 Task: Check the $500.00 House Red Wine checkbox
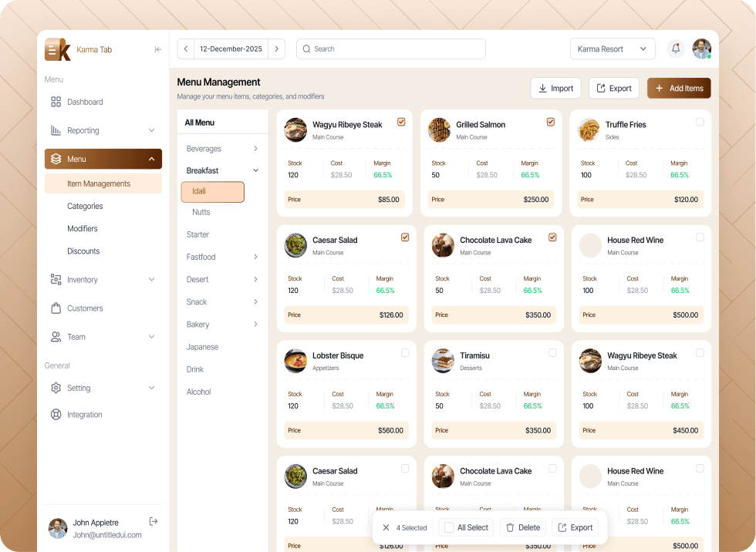[x=700, y=237]
